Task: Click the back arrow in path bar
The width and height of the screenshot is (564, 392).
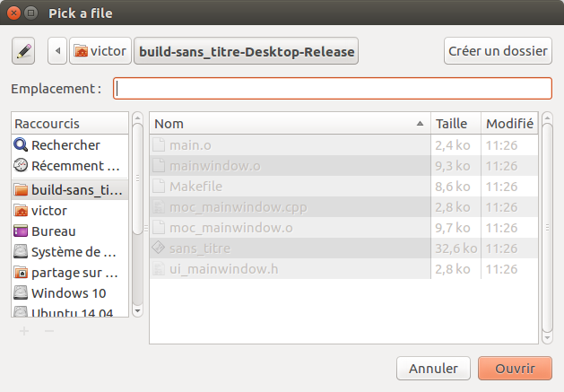Action: click(57, 51)
